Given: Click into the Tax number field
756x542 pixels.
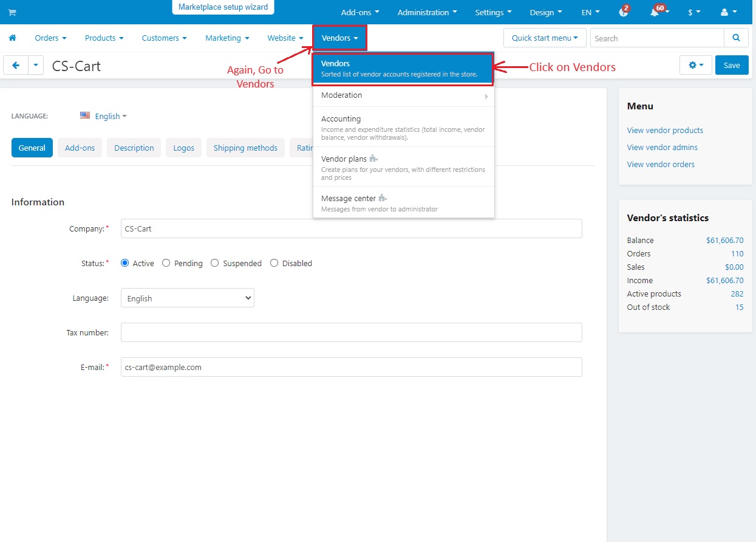Looking at the screenshot, I should coord(351,332).
